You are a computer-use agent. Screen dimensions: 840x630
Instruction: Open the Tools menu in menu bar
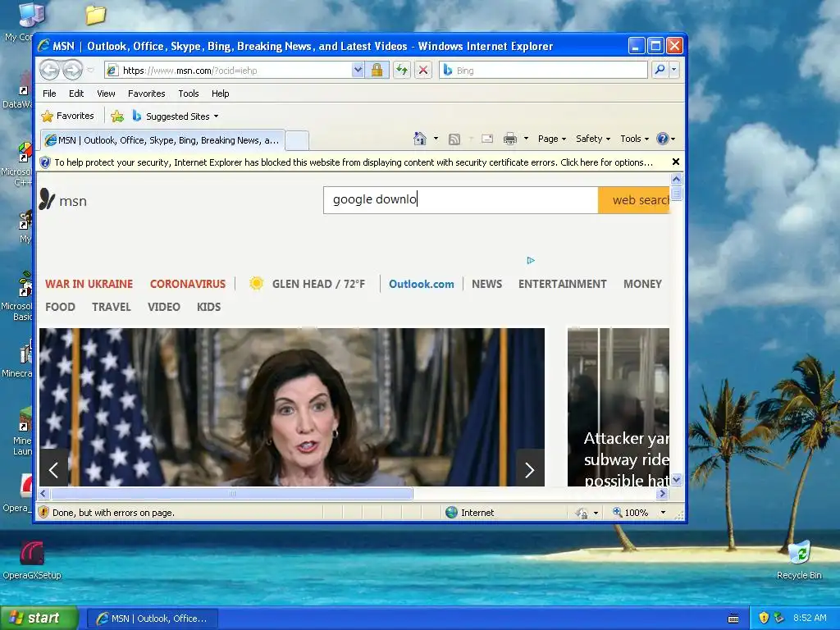point(189,94)
